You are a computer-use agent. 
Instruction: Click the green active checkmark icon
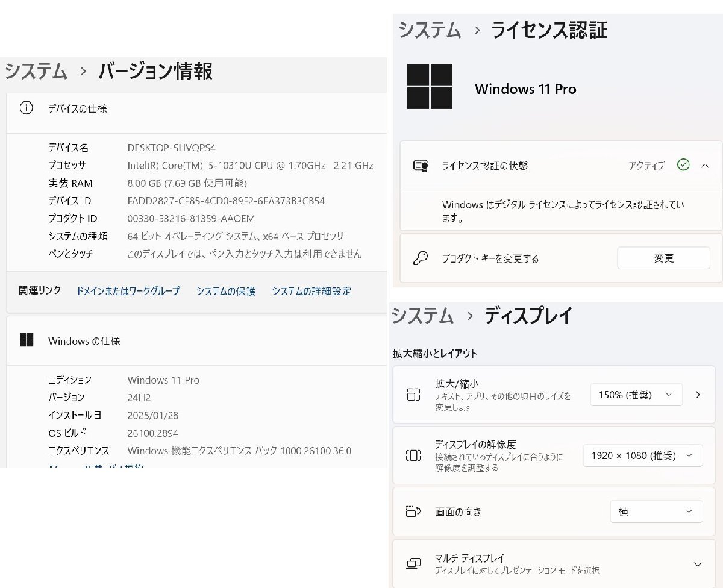(683, 165)
